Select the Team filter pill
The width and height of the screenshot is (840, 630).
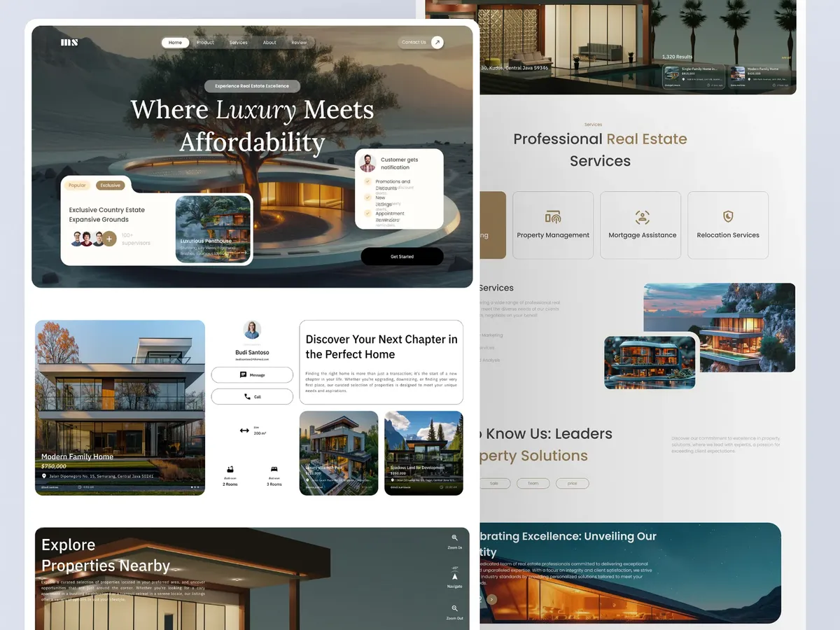coord(533,483)
